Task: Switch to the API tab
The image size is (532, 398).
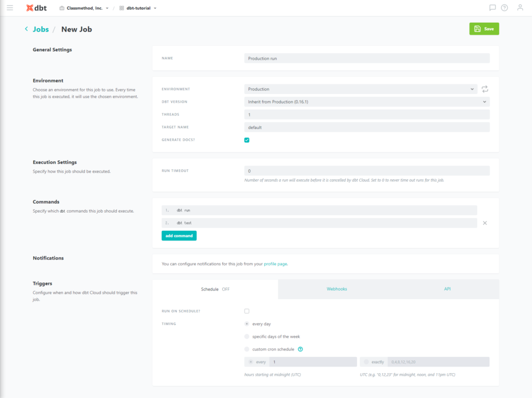Action: pyautogui.click(x=447, y=289)
